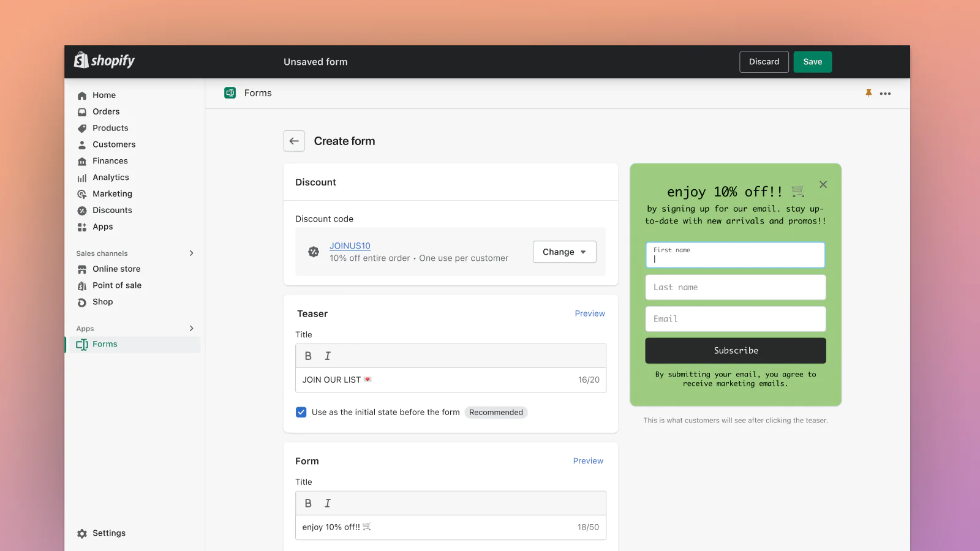This screenshot has height=551, width=980.
Task: Click the Shop channel icon
Action: [x=82, y=302]
